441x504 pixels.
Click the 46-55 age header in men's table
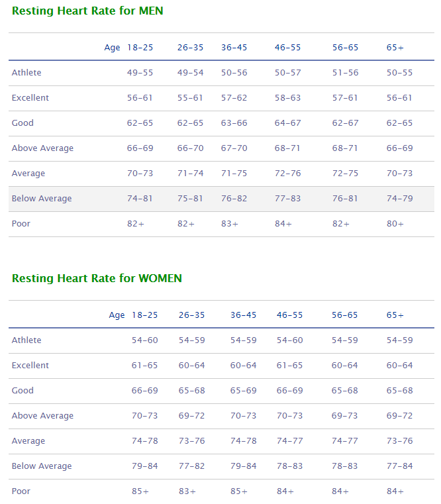[287, 48]
